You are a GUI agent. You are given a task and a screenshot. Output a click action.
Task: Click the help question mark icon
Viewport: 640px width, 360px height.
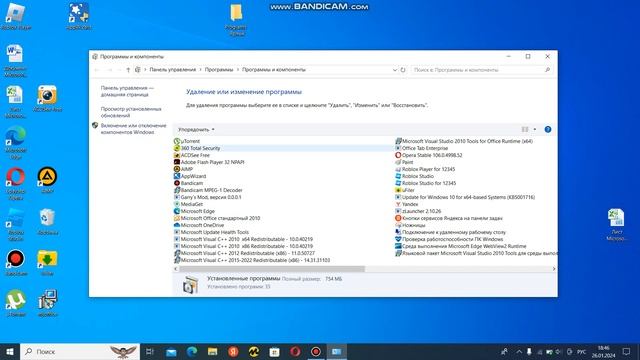pos(548,129)
